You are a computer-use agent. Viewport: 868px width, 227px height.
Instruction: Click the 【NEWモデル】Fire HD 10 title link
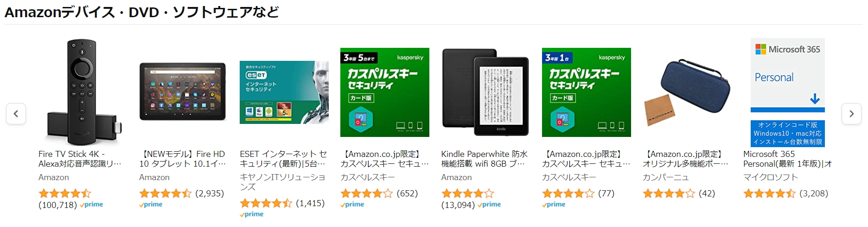coord(182,159)
